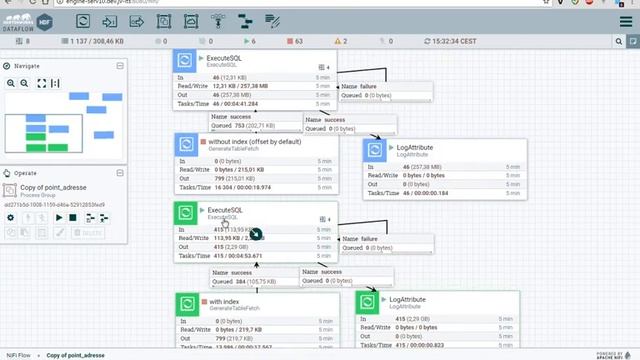Select the Remote Process Group toolbar icon

pyautogui.click(x=191, y=21)
